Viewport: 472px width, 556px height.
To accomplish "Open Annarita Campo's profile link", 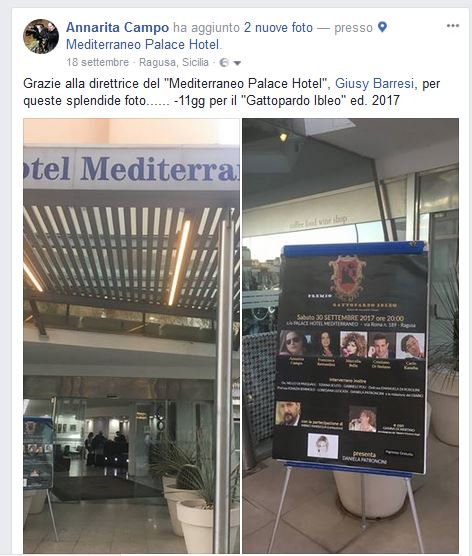I will [x=117, y=28].
